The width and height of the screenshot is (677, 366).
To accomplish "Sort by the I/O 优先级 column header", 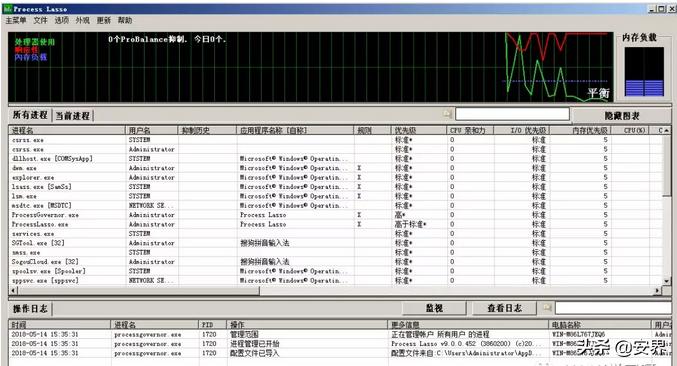I will tap(522, 130).
